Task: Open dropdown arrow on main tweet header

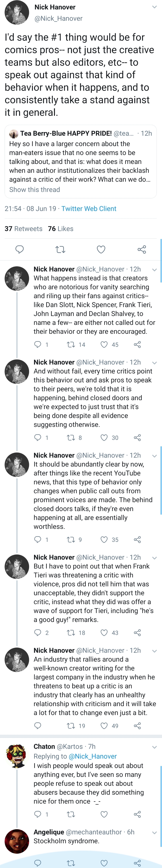Action: click(155, 7)
